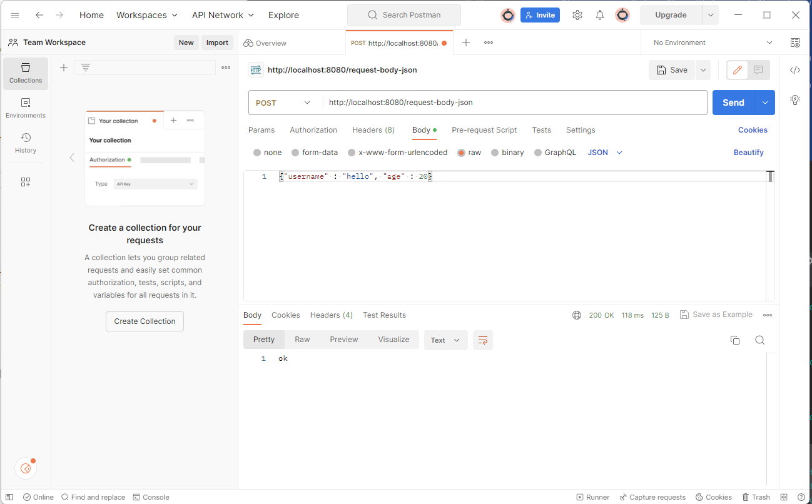Open the tab overflow options dots

point(489,43)
